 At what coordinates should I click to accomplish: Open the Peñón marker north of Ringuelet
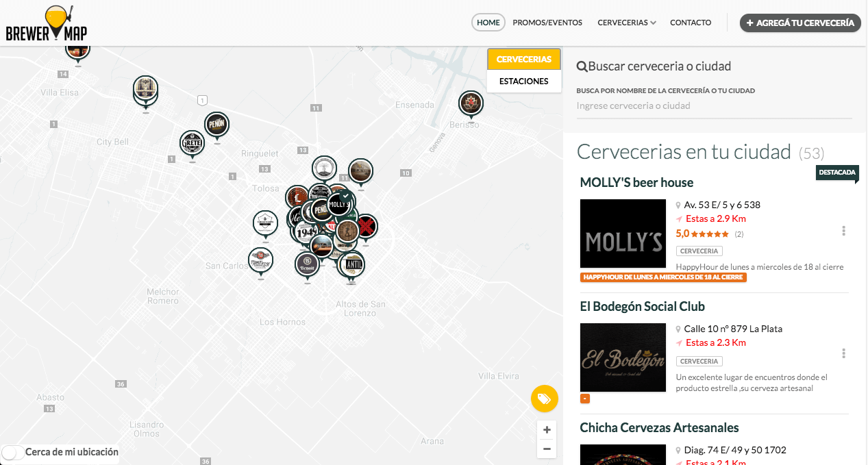click(x=216, y=125)
